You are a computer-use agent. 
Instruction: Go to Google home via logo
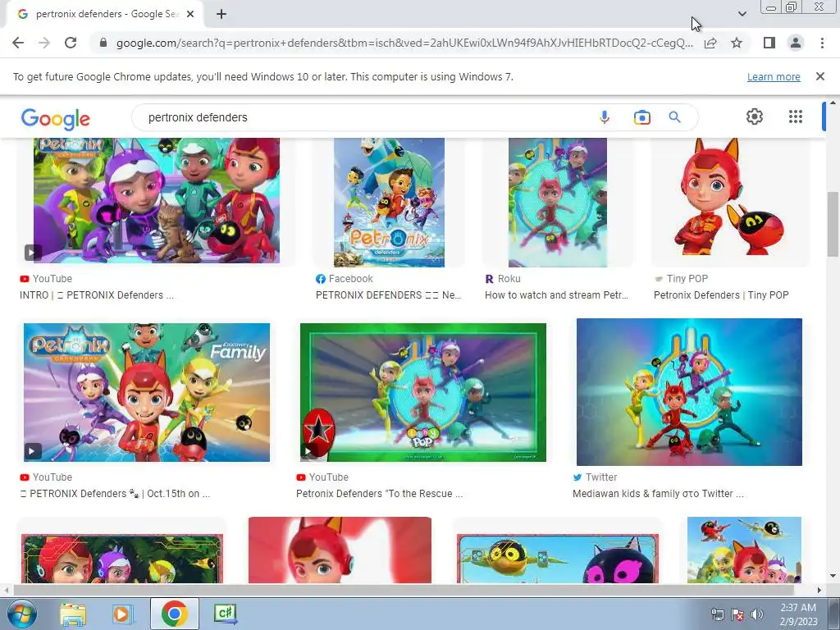pos(56,119)
